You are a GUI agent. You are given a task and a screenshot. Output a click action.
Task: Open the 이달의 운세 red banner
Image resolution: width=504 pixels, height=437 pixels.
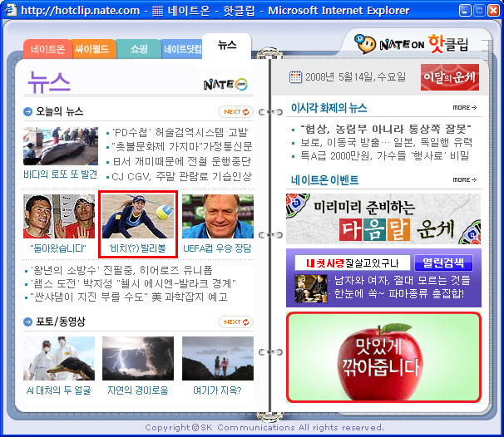[449, 77]
